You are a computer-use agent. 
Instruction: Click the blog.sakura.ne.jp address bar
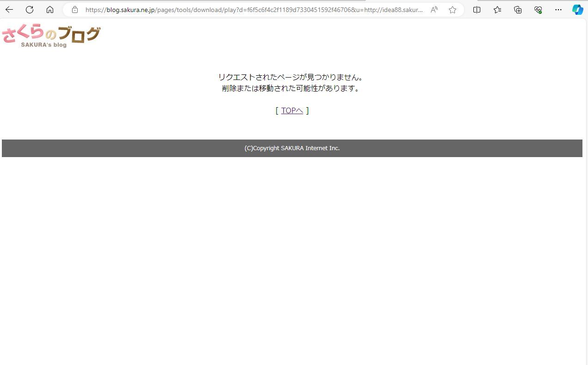point(254,10)
